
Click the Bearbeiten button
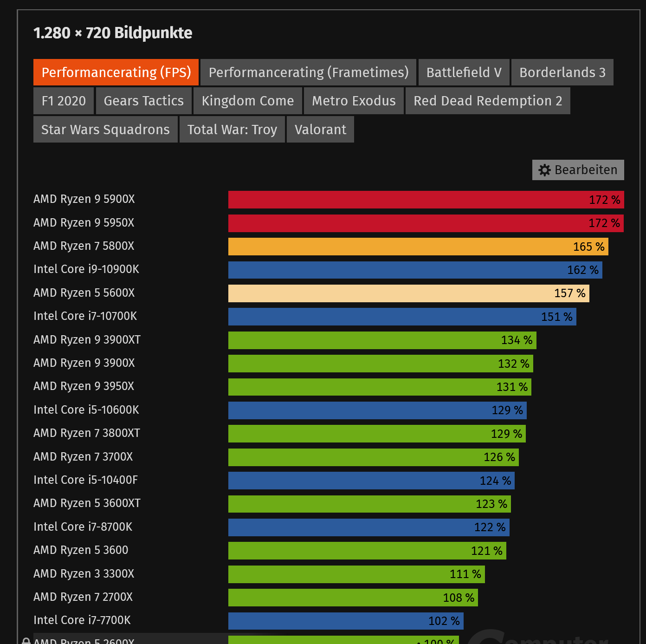pyautogui.click(x=578, y=170)
